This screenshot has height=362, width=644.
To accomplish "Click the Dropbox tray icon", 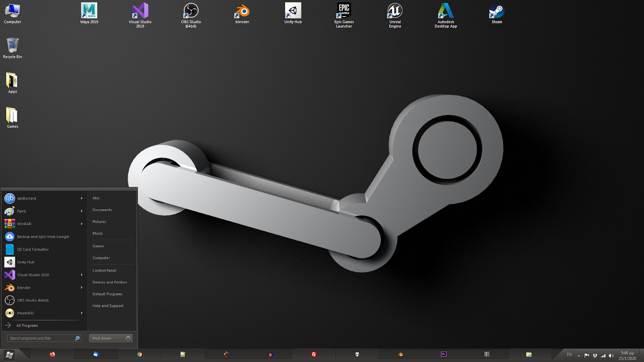I will [x=595, y=355].
